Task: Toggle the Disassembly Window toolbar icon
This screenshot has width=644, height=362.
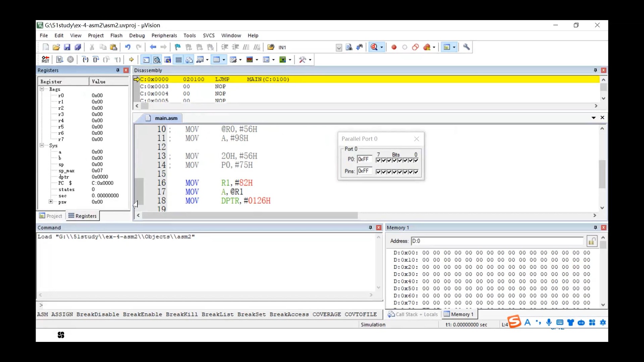Action: pyautogui.click(x=157, y=60)
